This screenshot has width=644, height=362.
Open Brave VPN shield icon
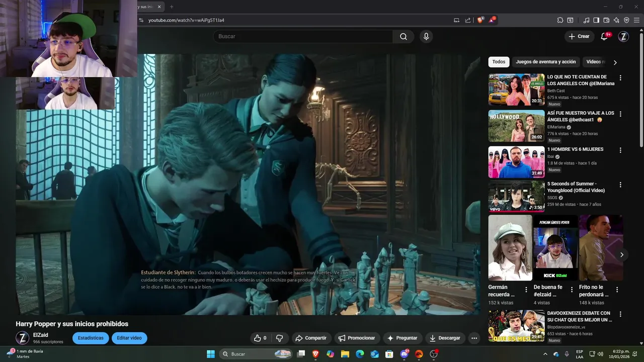pos(626,20)
